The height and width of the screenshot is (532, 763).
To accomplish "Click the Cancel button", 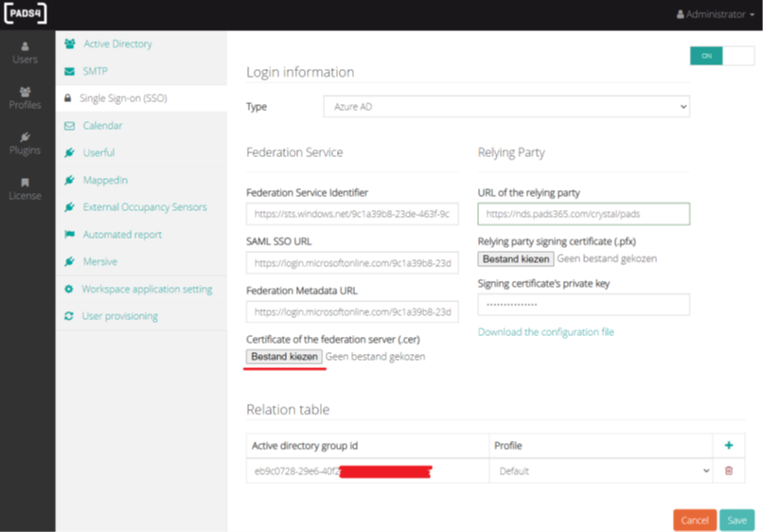I will click(695, 520).
